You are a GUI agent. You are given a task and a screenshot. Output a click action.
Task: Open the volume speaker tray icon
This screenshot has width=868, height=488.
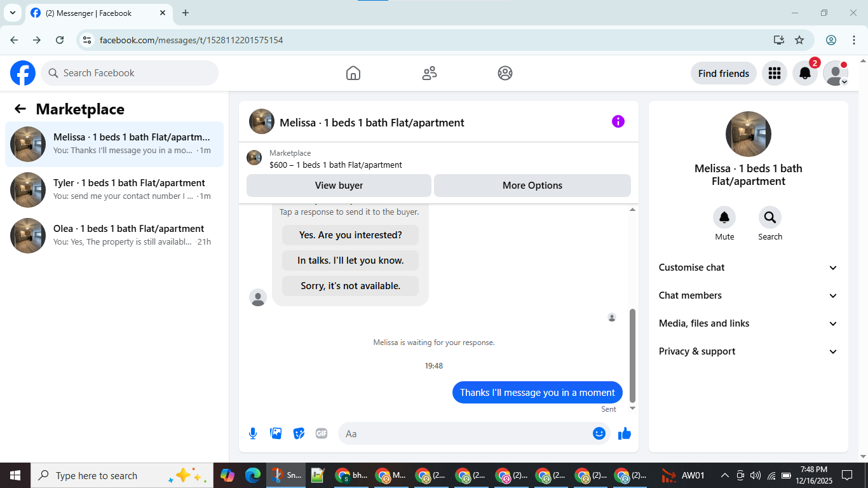[x=756, y=475]
